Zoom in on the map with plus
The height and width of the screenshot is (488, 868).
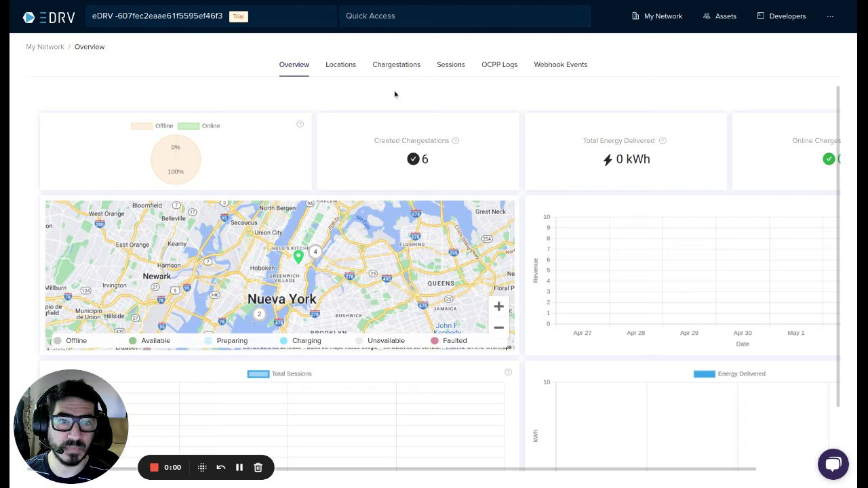coord(498,306)
